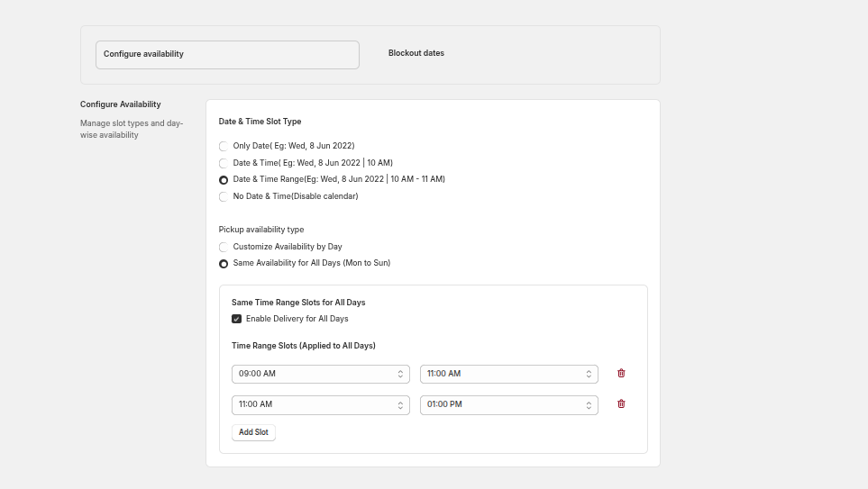Select Date & Time Range slot type

[x=224, y=180]
